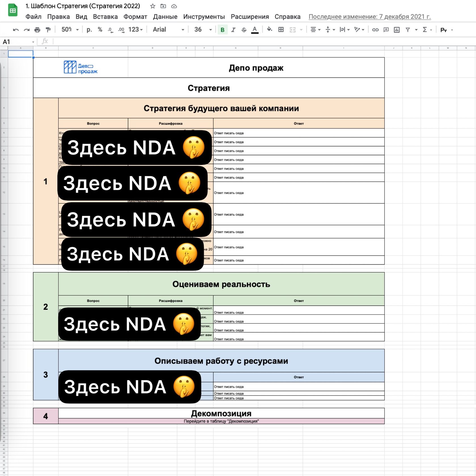Open the Расширения menu
This screenshot has width=476, height=476.
coord(250,17)
